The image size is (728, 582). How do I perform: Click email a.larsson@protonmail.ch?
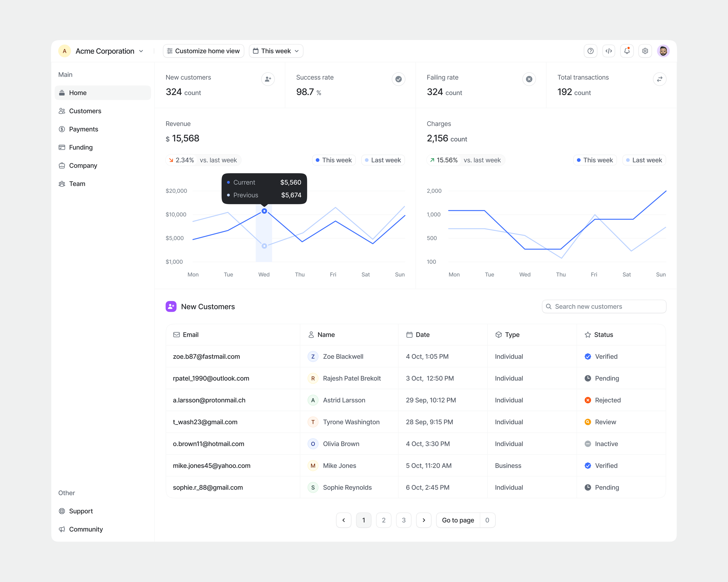[209, 400]
